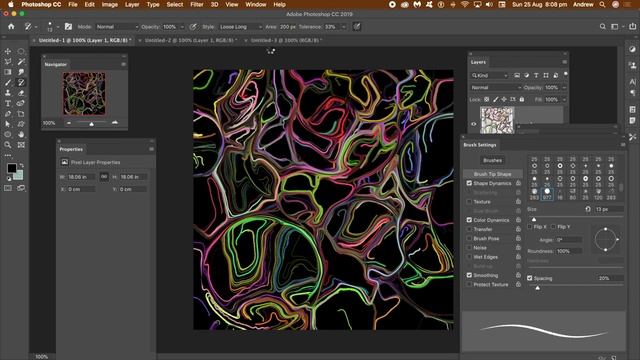Select the Magic Wand tool
This screenshot has width=640, height=360.
tap(21, 62)
